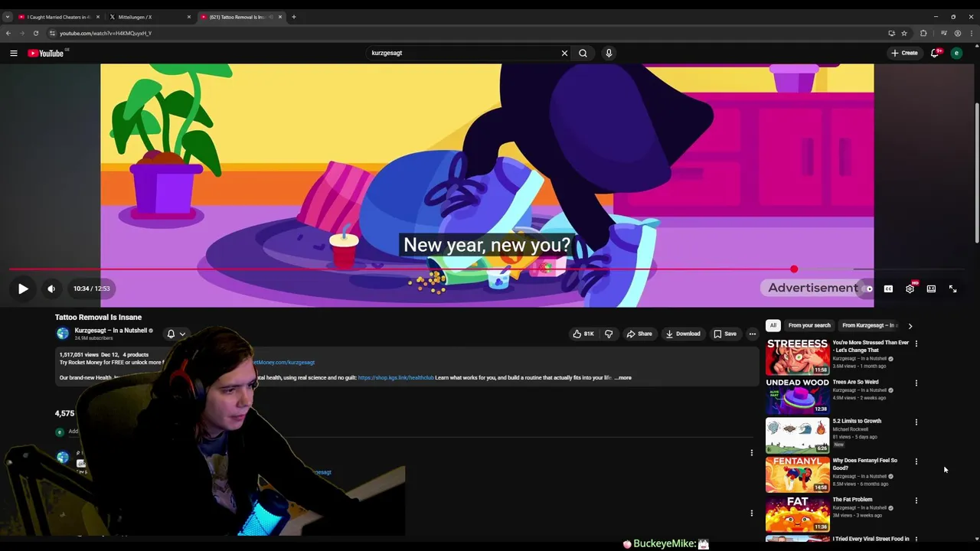Focus the address bar URL
The width and height of the screenshot is (980, 551).
(106, 33)
